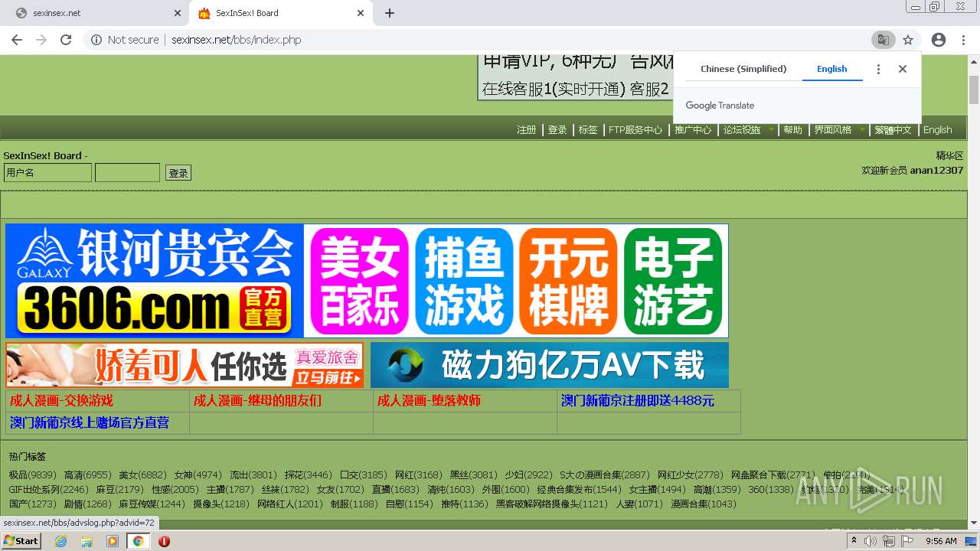Click the 用户名 username field
This screenshot has width=980, height=551.
click(x=47, y=173)
